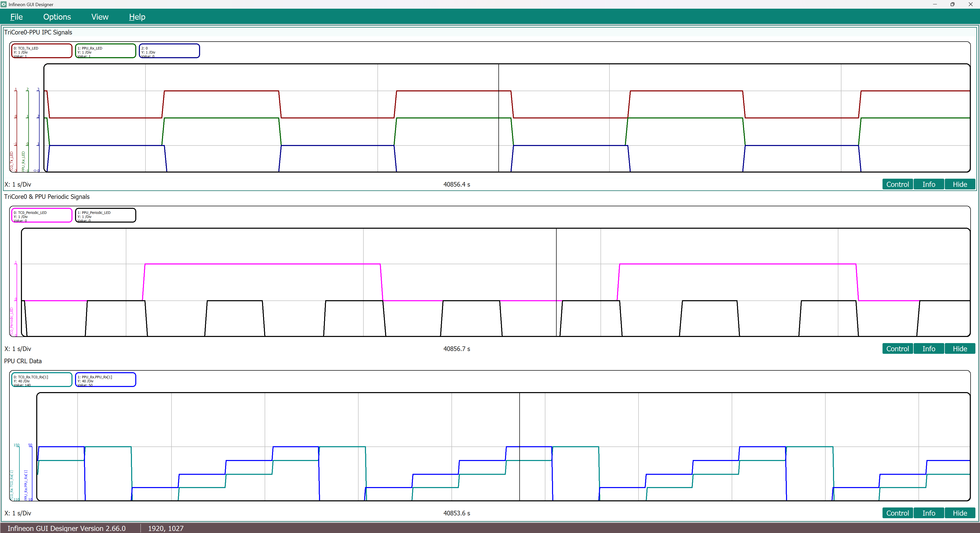Image resolution: width=980 pixels, height=533 pixels.
Task: Open Info for PPU CRL Data plot
Action: click(928, 513)
